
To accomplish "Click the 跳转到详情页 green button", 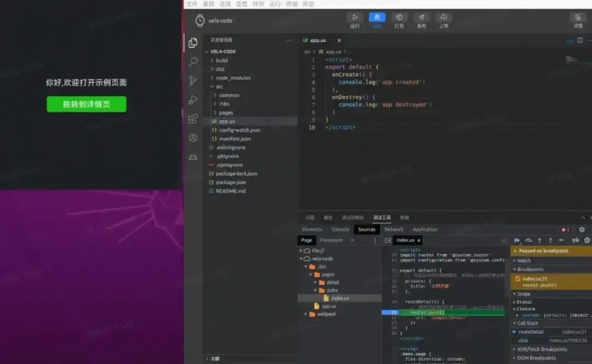I will [87, 104].
